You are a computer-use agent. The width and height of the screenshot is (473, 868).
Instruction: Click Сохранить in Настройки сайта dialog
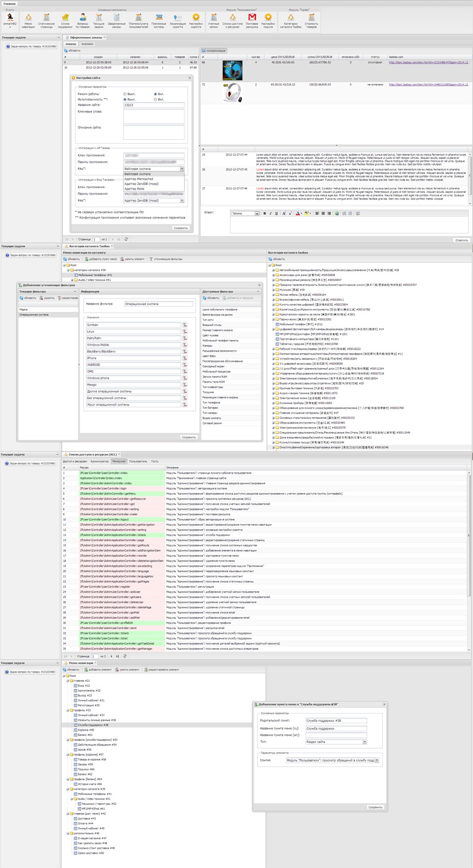click(x=181, y=228)
